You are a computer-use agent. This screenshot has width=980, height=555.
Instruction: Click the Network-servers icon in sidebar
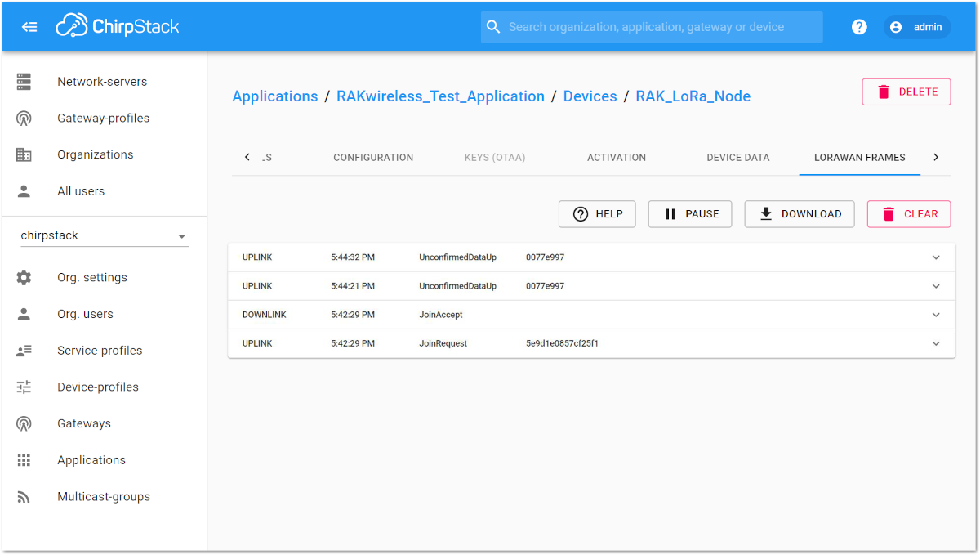click(24, 82)
